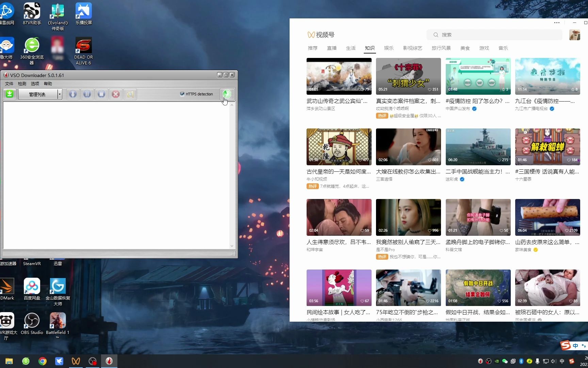Switch to the 音乐 tab in 视频号
The width and height of the screenshot is (588, 368).
(503, 48)
